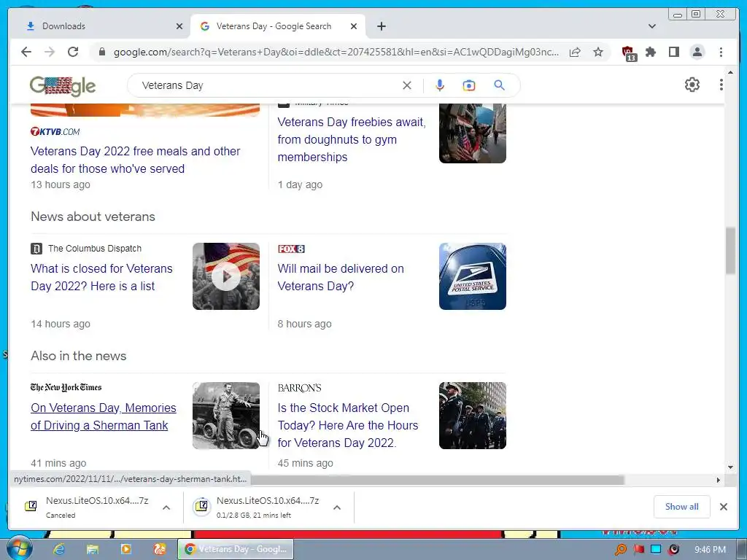
Task: Click the vertical page scrollbar thumb
Action: click(x=730, y=251)
